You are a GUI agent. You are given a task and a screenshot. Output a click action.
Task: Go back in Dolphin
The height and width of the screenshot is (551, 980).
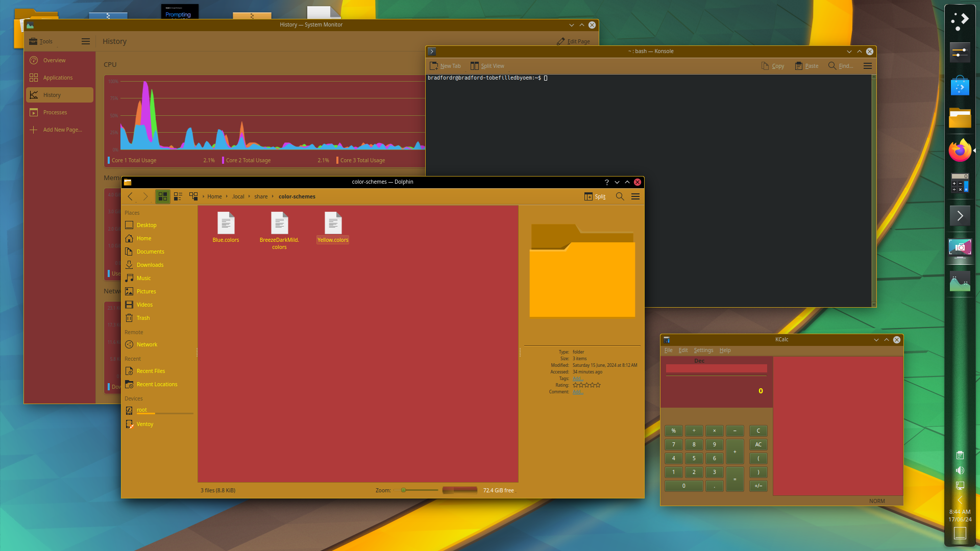pos(130,196)
